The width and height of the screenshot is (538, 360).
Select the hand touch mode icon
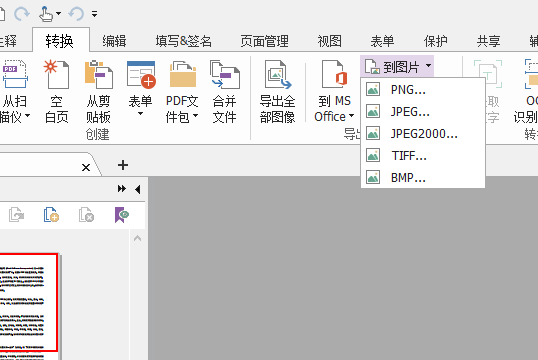coord(45,14)
